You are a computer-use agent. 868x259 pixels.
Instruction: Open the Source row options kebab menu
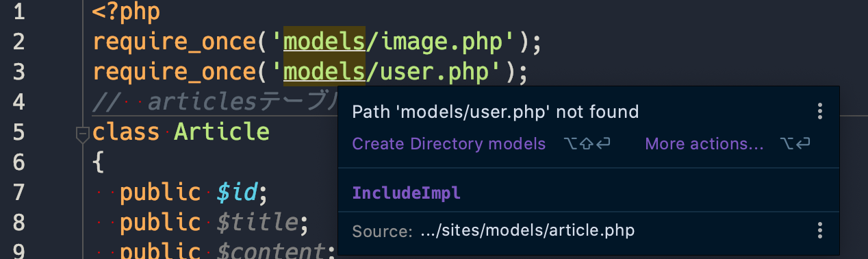click(819, 231)
